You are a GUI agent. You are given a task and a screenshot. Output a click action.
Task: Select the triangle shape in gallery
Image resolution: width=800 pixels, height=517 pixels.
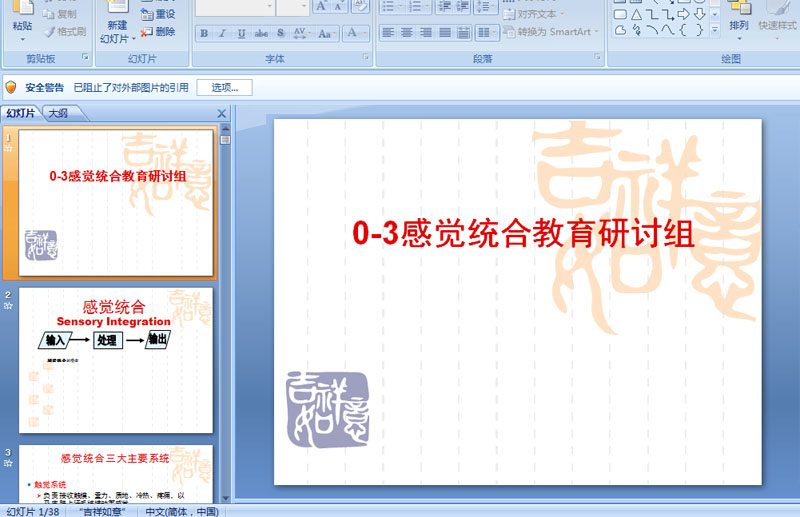pyautogui.click(x=635, y=14)
